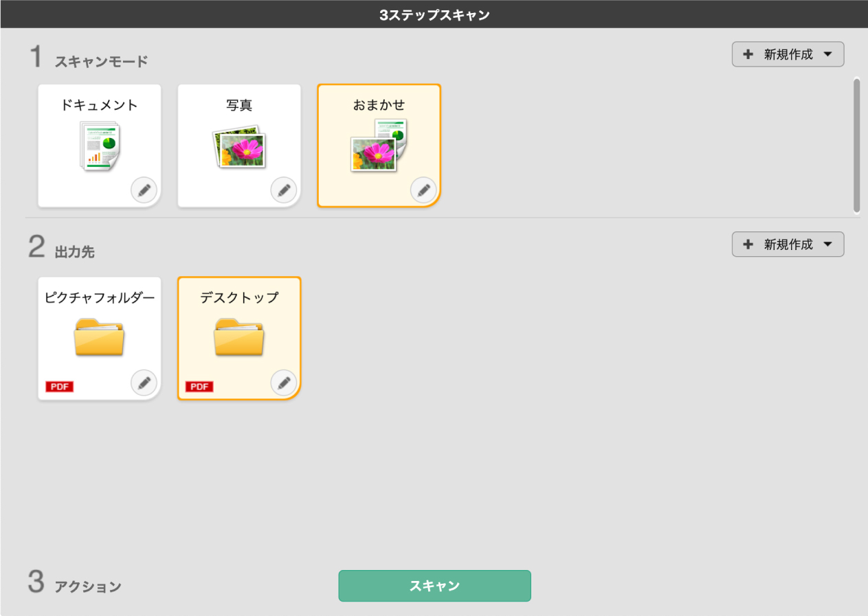Viewport: 868px width, 616px height.
Task: Edit ピクチャフォルダー destination via pencil icon
Action: [x=144, y=383]
